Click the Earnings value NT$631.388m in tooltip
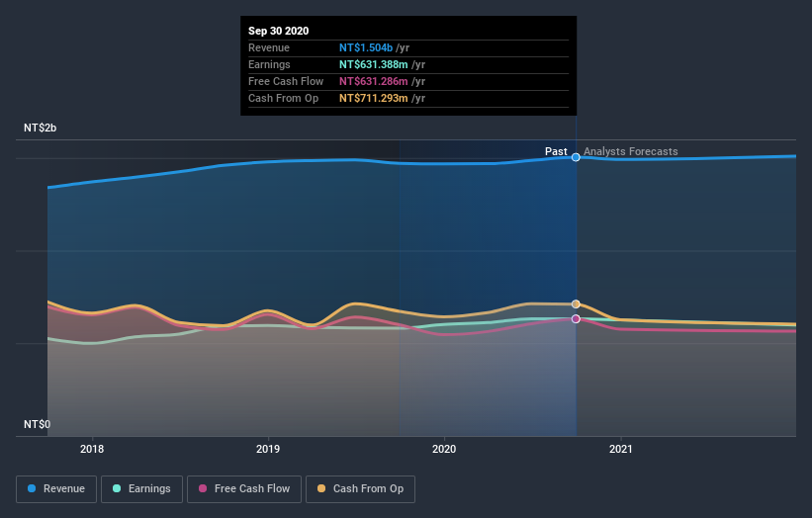 tap(374, 64)
